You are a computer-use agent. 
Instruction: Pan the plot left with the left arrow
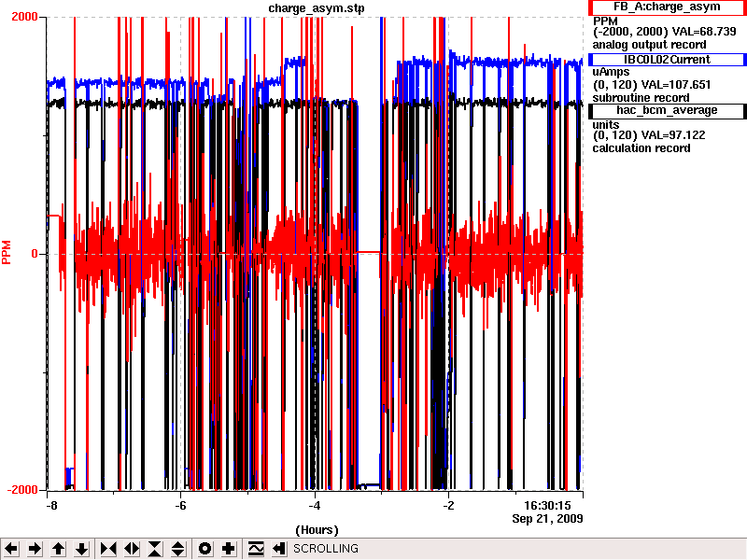click(x=11, y=549)
